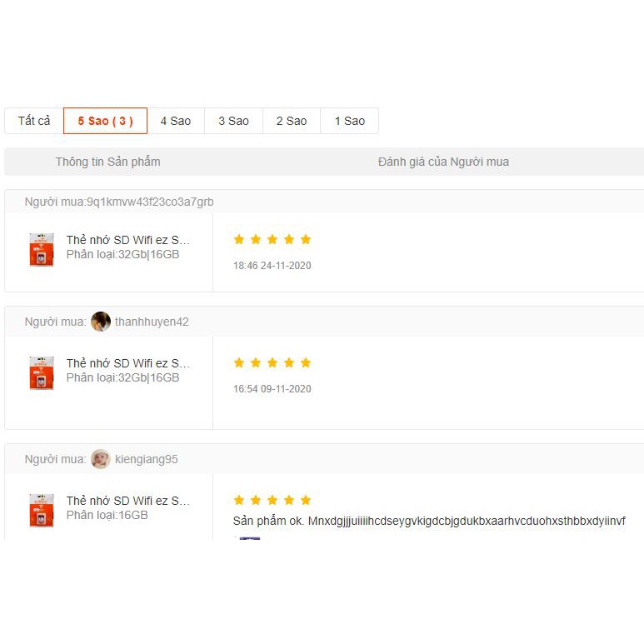The height and width of the screenshot is (644, 644).
Task: Open the Tất cả reviews tab
Action: (34, 121)
